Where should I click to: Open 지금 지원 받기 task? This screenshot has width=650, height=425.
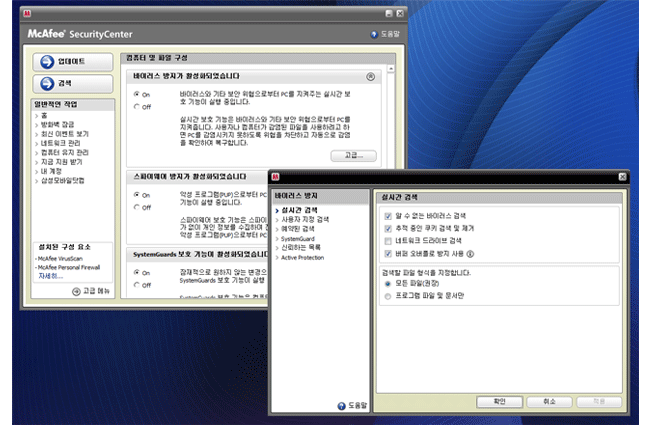pyautogui.click(x=61, y=162)
